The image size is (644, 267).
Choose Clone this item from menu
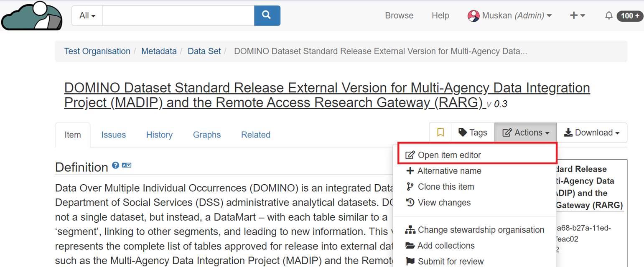[x=446, y=187]
